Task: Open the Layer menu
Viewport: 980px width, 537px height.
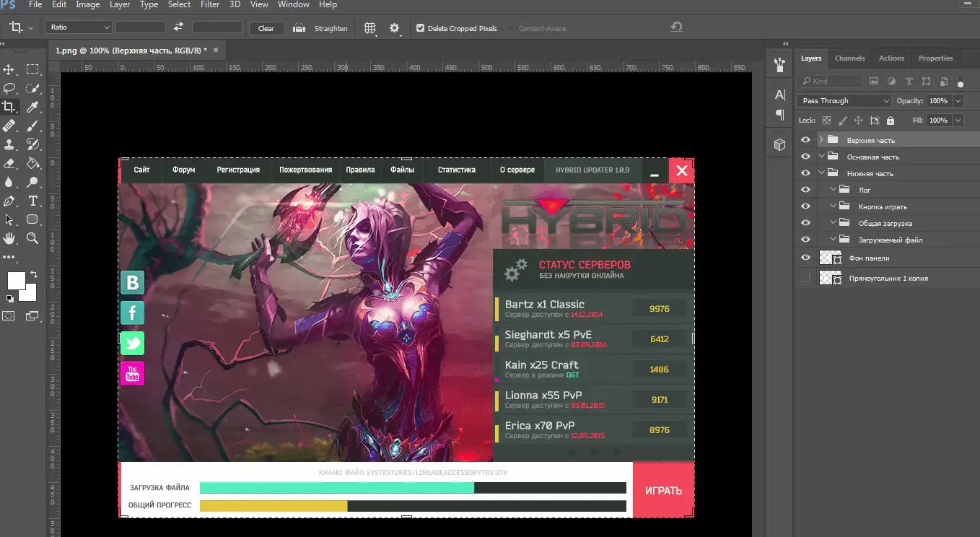Action: click(x=119, y=4)
